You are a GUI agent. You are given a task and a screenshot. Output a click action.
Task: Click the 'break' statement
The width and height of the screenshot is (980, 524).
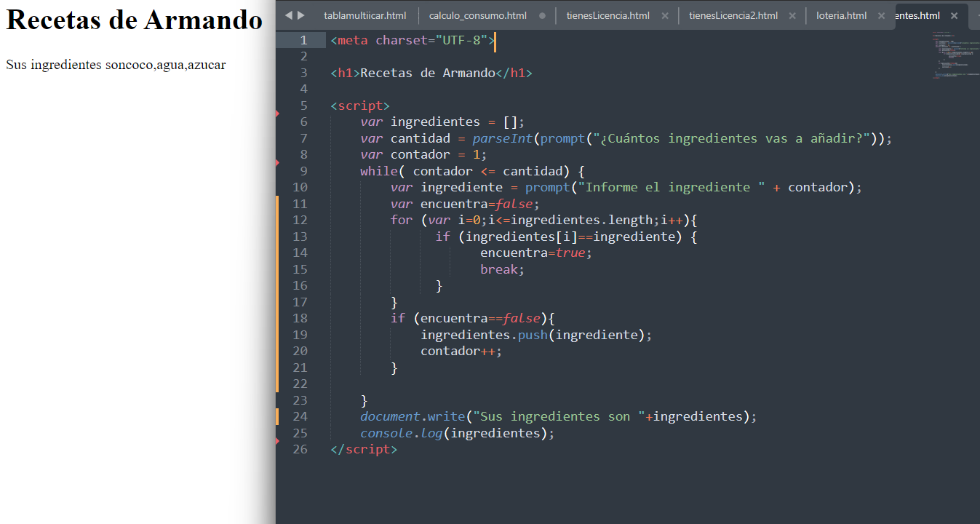pyautogui.click(x=499, y=269)
